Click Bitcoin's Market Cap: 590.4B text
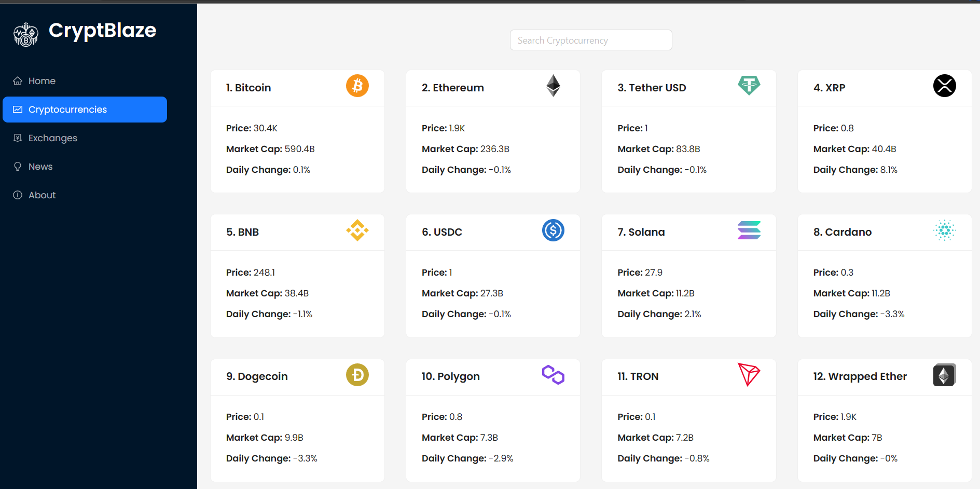980x489 pixels. [x=270, y=149]
